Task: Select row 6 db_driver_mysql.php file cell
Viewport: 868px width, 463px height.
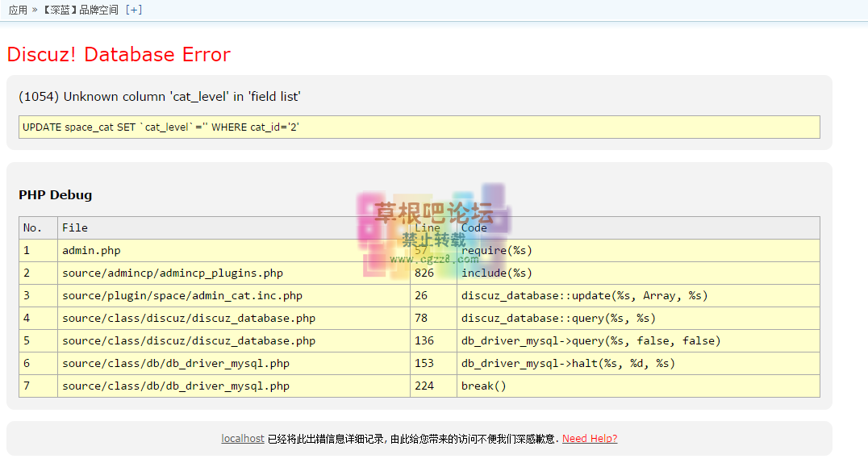Action: [234, 363]
